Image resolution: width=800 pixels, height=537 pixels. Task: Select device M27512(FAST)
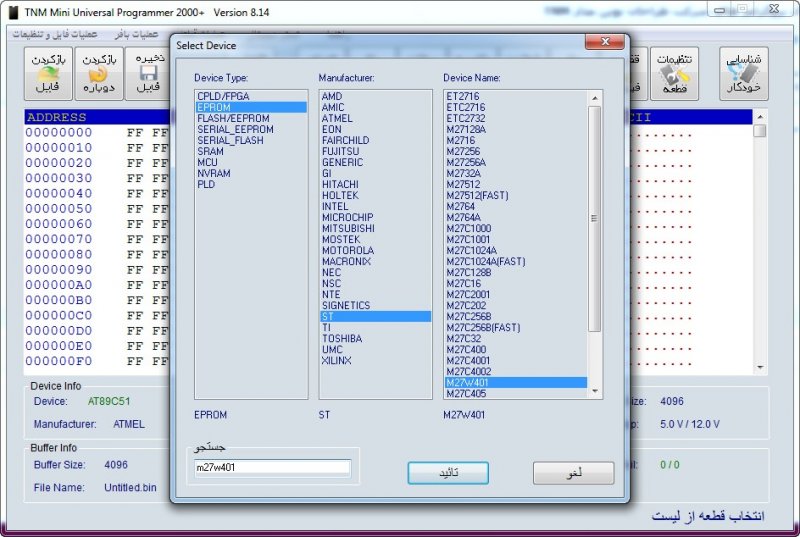[516, 195]
